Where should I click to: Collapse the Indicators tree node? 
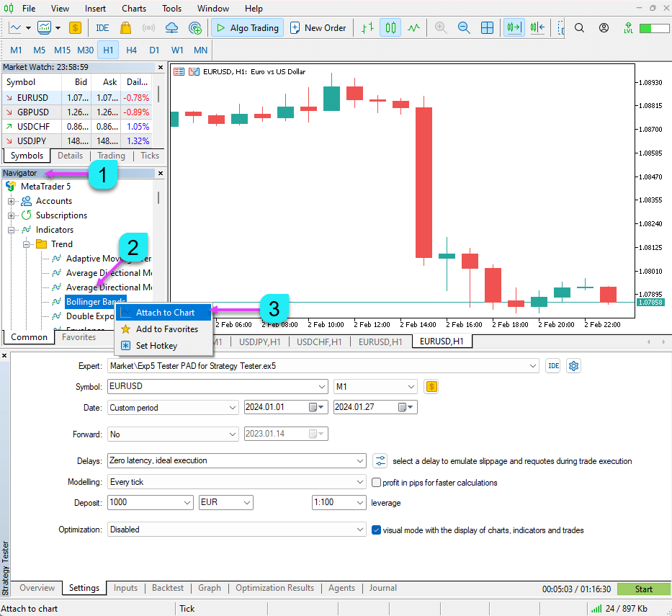(x=12, y=230)
